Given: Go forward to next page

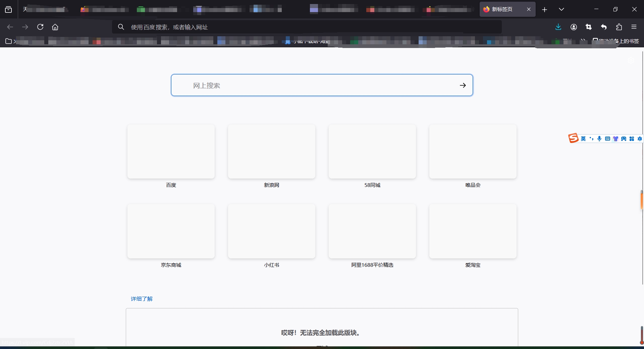Looking at the screenshot, I should [25, 27].
